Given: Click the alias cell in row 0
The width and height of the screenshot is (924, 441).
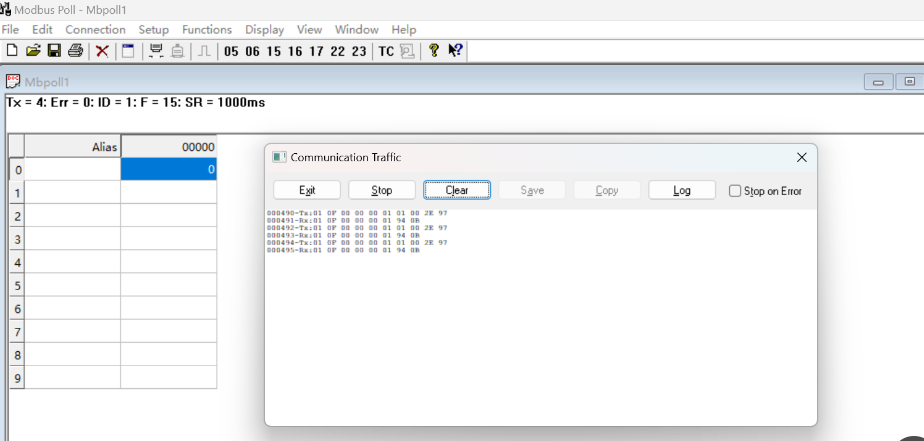Looking at the screenshot, I should pyautogui.click(x=72, y=170).
